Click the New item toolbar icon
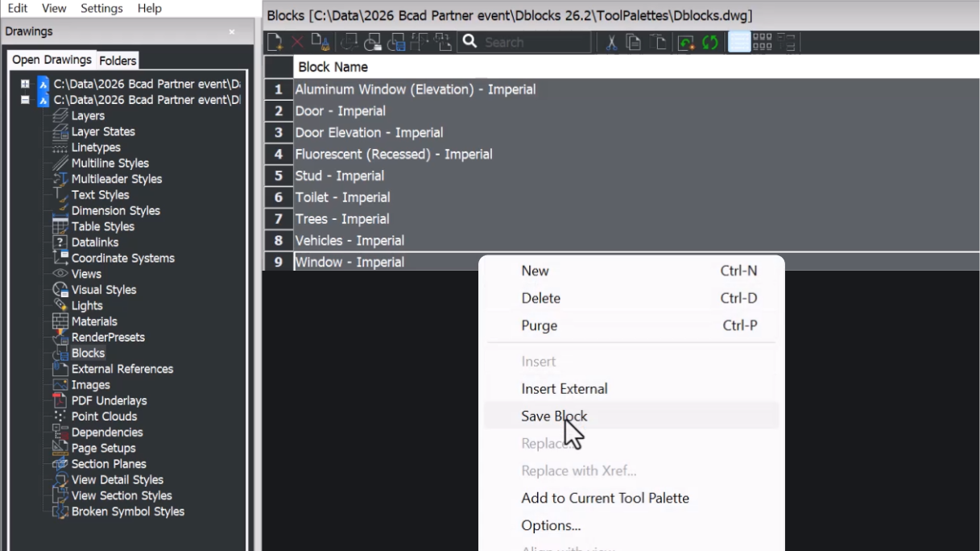Viewport: 980px width, 551px height. 275,42
